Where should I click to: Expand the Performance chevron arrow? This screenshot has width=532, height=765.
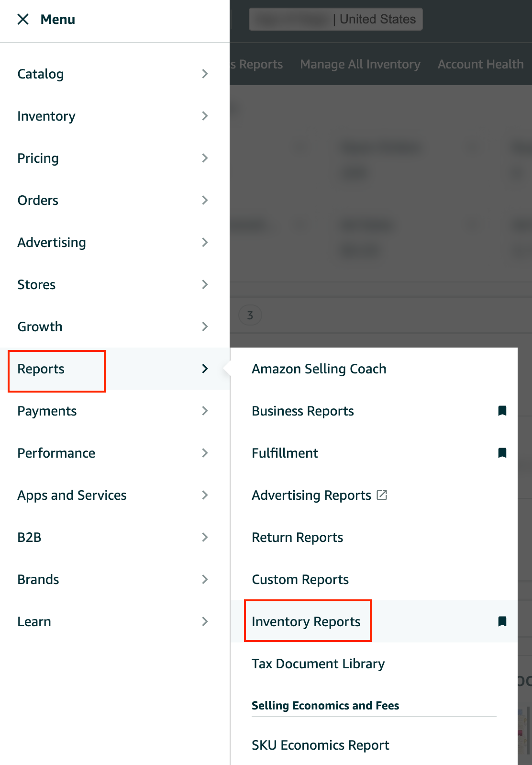[205, 453]
